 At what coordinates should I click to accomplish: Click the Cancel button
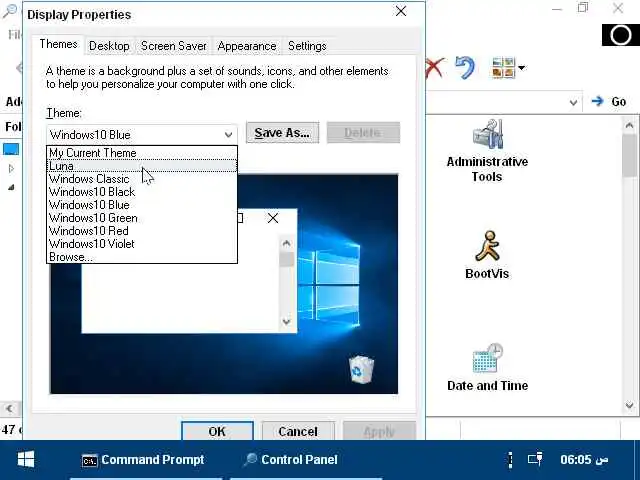click(x=298, y=431)
